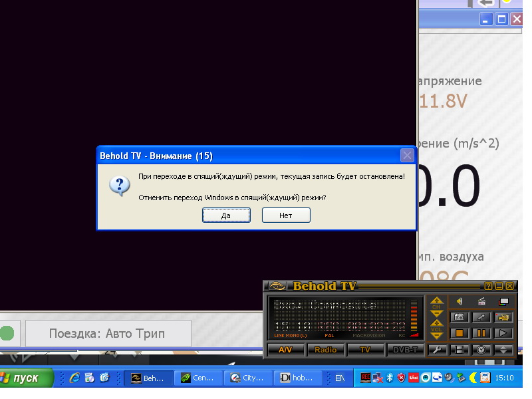Click the EN language indicator
This screenshot has height=399, width=532.
click(x=340, y=378)
